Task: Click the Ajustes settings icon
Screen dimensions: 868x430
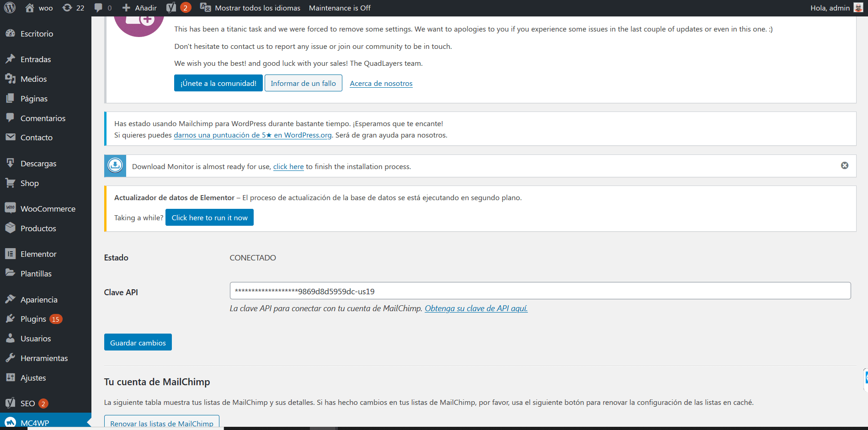Action: [x=10, y=377]
